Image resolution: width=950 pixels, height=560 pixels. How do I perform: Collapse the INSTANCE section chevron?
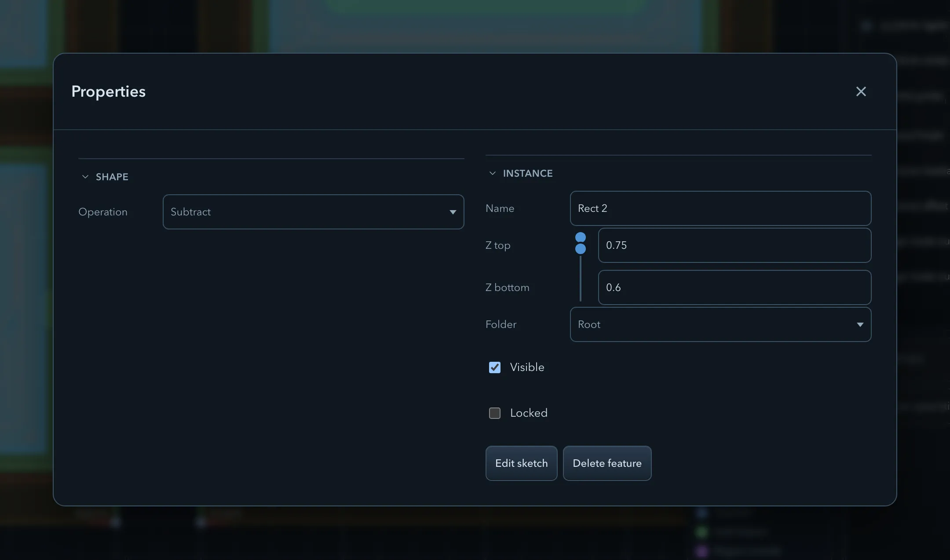coord(493,173)
